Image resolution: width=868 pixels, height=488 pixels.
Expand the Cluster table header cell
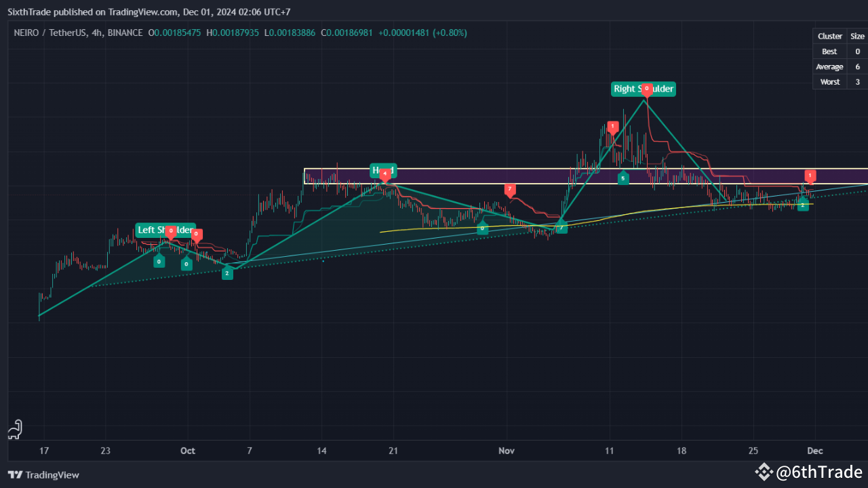[x=829, y=36]
